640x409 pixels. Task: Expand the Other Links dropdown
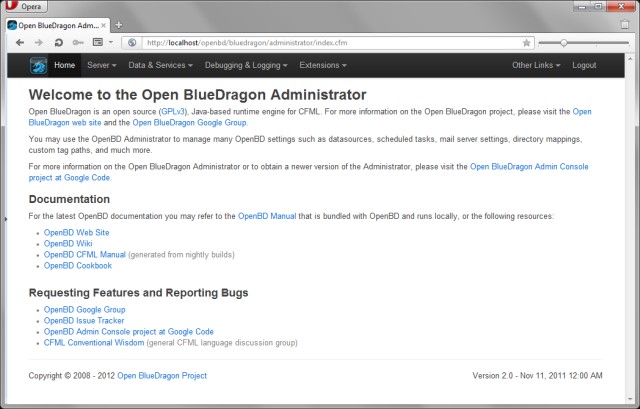tap(536, 65)
